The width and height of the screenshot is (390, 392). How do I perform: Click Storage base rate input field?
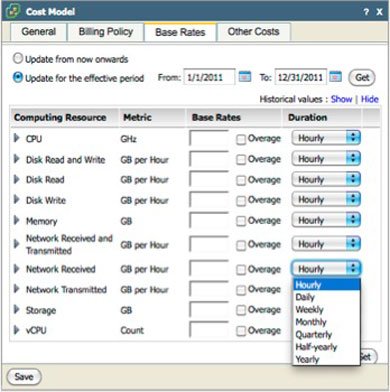point(209,310)
